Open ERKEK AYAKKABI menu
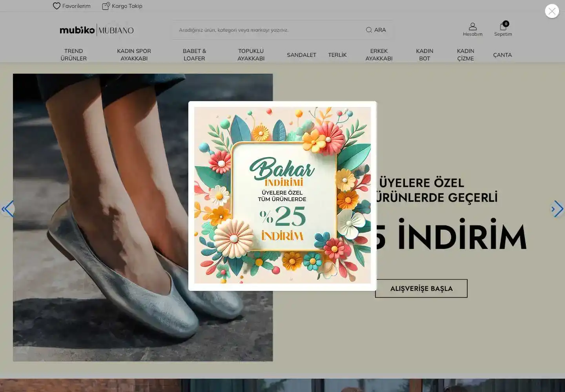The height and width of the screenshot is (392, 565). point(379,54)
